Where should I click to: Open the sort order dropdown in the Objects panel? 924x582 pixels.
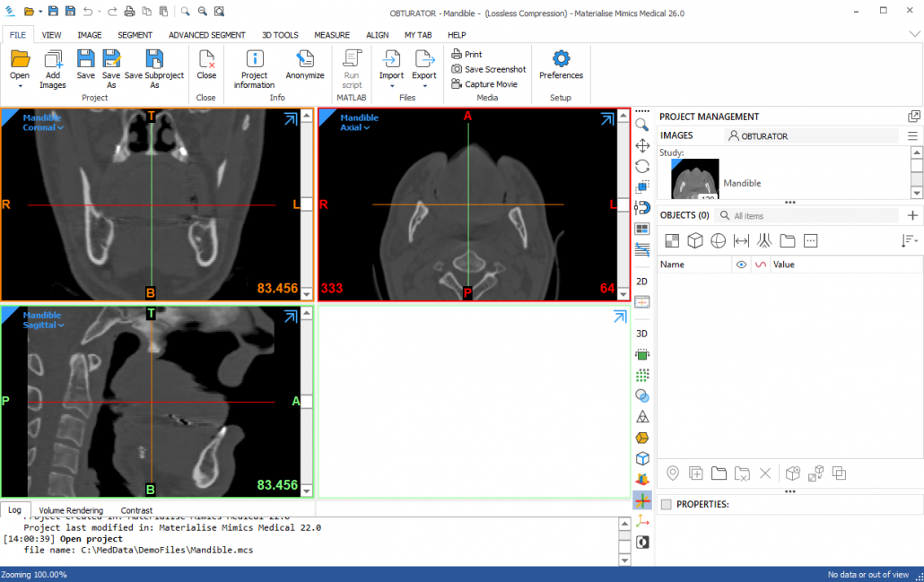(910, 240)
